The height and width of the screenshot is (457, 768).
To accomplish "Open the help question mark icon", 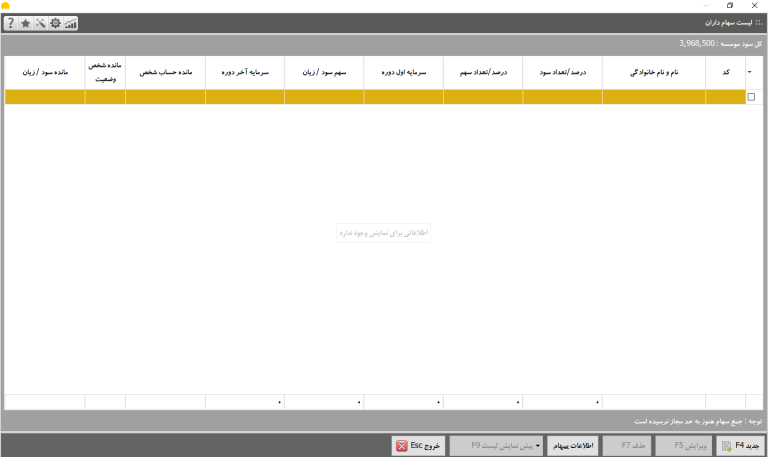I will click(x=11, y=23).
